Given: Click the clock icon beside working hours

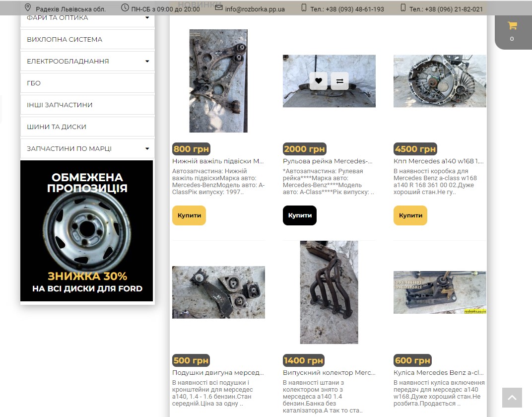Looking at the screenshot, I should click(x=125, y=7).
